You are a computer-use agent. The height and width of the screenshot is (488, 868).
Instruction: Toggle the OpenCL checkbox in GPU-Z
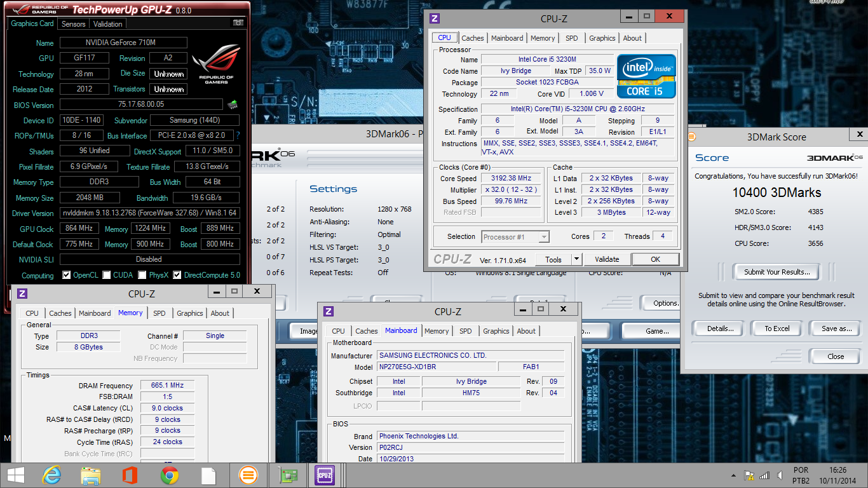point(67,275)
